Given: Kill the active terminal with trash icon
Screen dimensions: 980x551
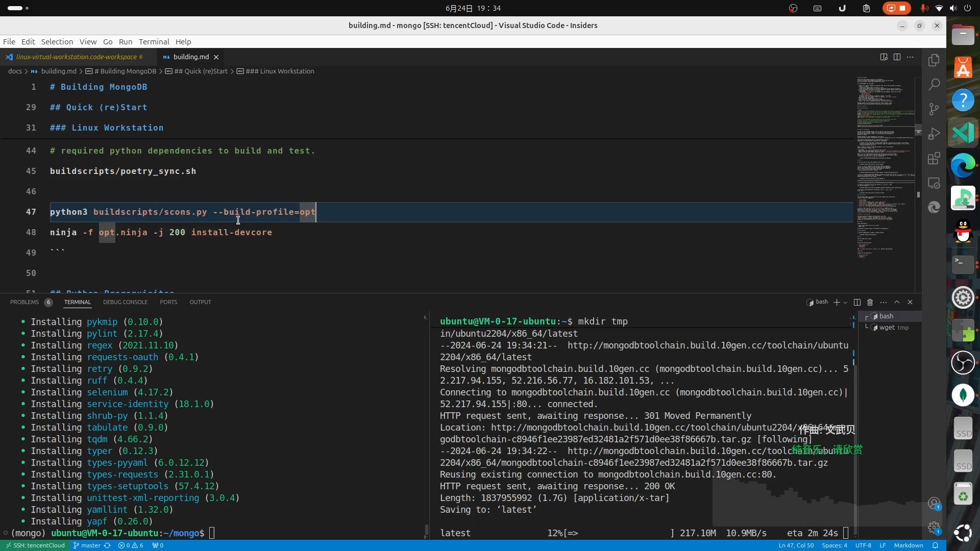Looking at the screenshot, I should pos(870,302).
